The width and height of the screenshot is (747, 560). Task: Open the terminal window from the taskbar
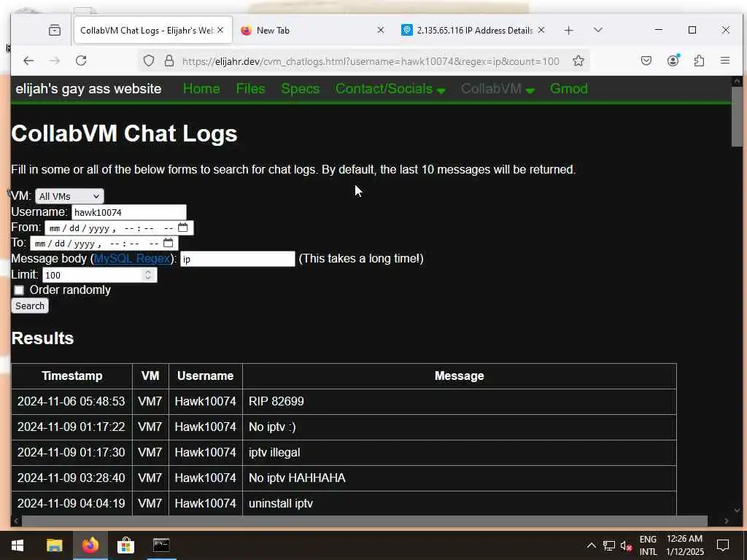point(161,545)
